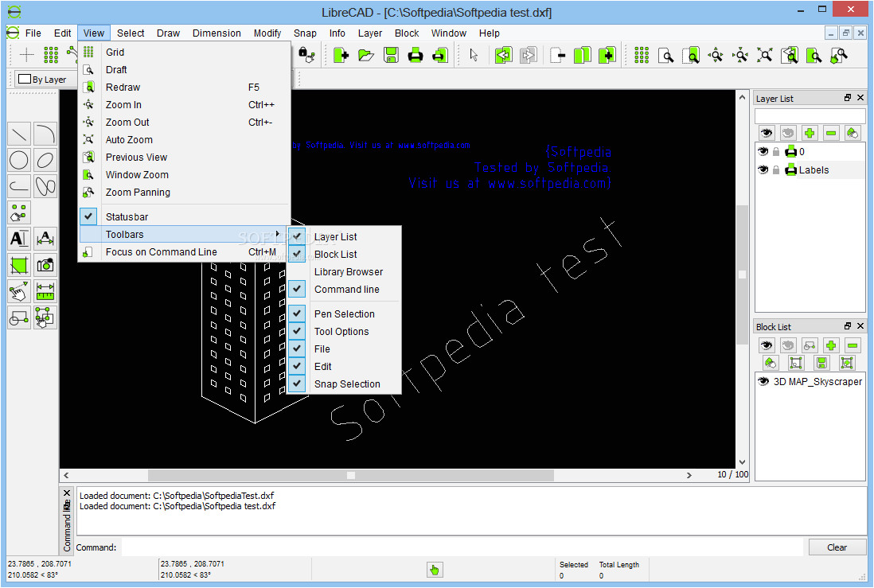Select the Arc drawing tool

45,134
